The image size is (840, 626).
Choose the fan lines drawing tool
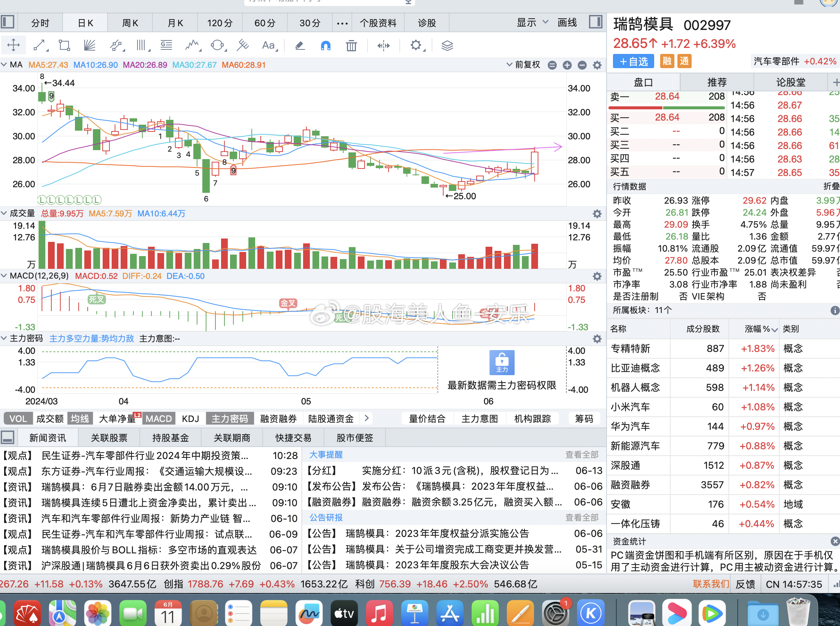(90, 45)
